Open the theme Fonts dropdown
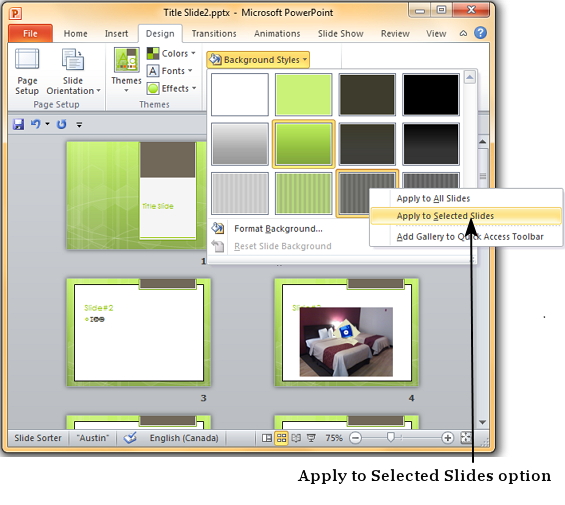Viewport: 565px width, 505px height. (x=169, y=71)
